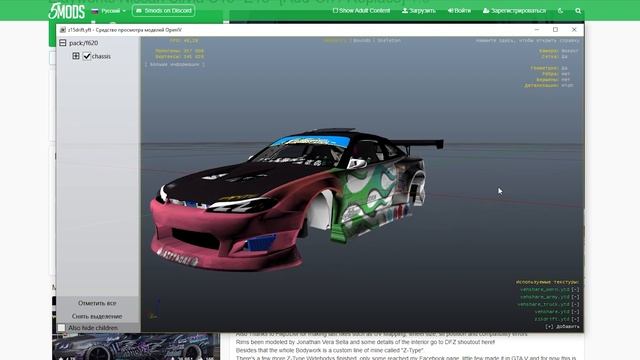Toggle the Нормали setting value
Image resolution: width=640 pixels, height=360 pixels.
click(x=566, y=80)
